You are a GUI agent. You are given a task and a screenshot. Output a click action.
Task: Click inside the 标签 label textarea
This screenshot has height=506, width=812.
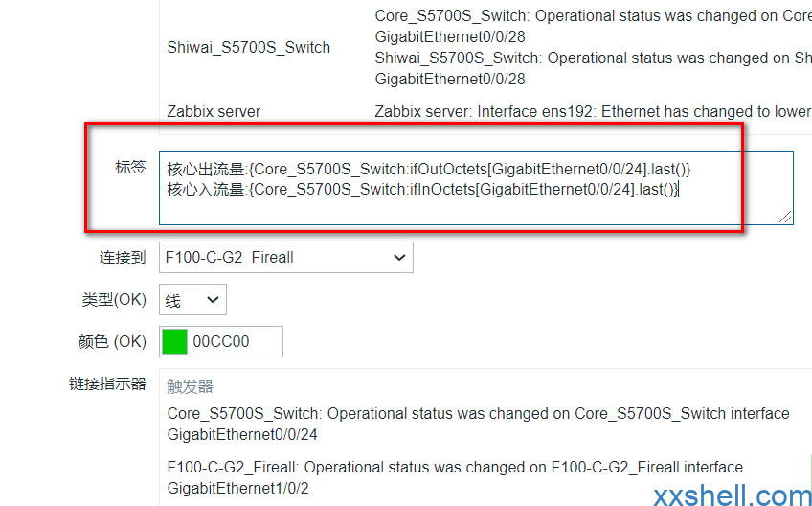(476, 188)
